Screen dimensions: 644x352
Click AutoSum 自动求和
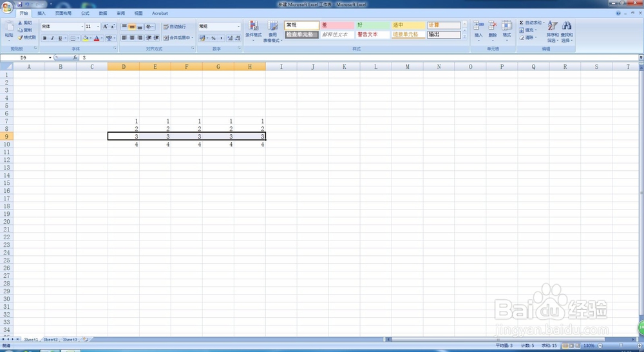(x=531, y=23)
